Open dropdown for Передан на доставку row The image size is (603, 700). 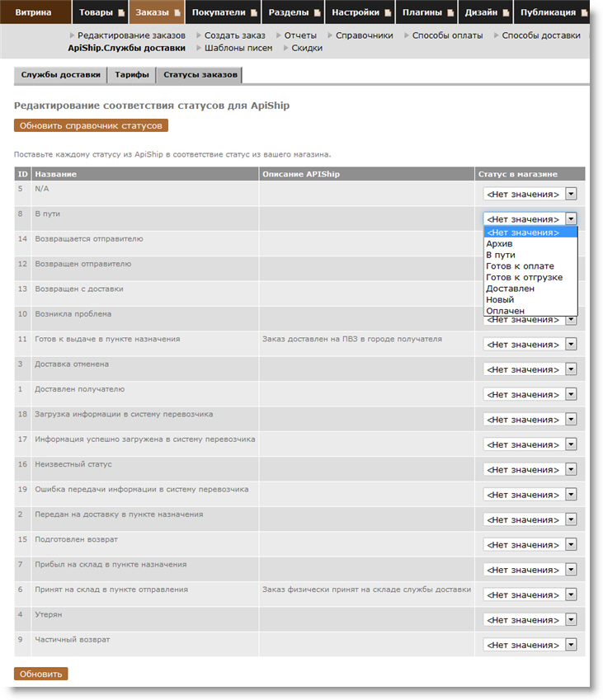(x=530, y=519)
